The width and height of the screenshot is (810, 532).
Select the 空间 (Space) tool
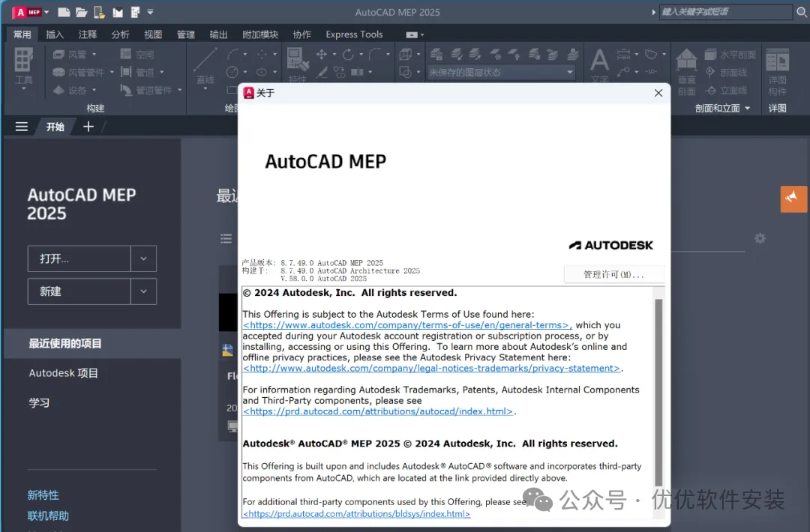pos(137,54)
